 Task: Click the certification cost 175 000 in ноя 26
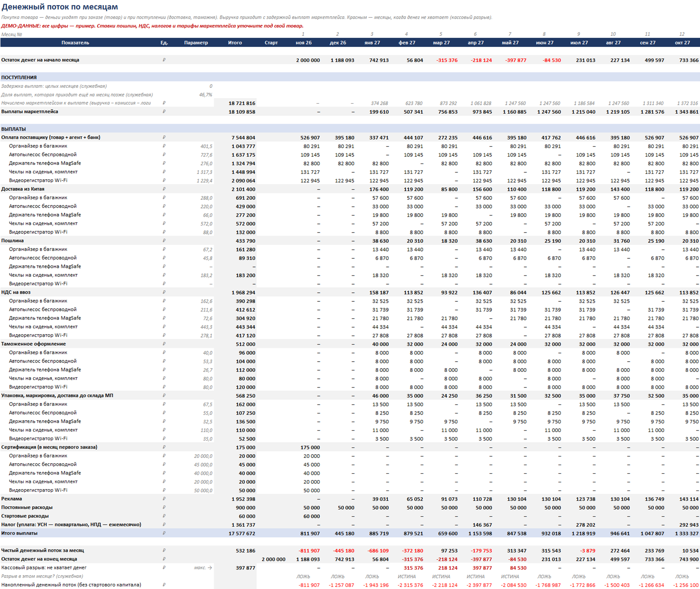tap(310, 448)
